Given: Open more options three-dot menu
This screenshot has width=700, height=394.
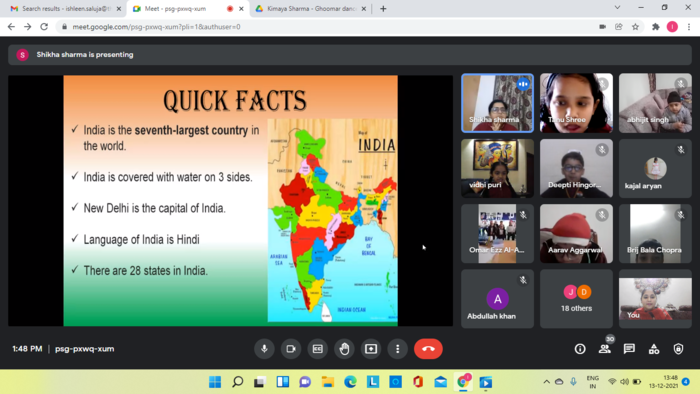Looking at the screenshot, I should pyautogui.click(x=397, y=349).
